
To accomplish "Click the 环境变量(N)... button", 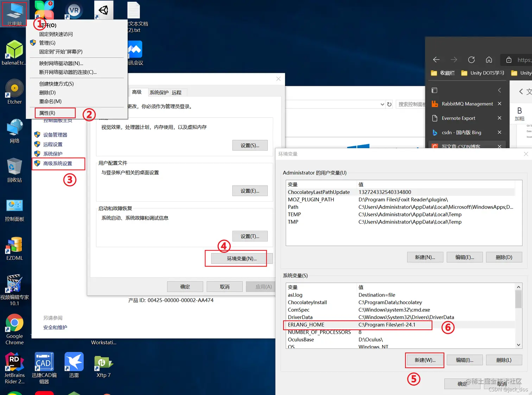I will [242, 258].
